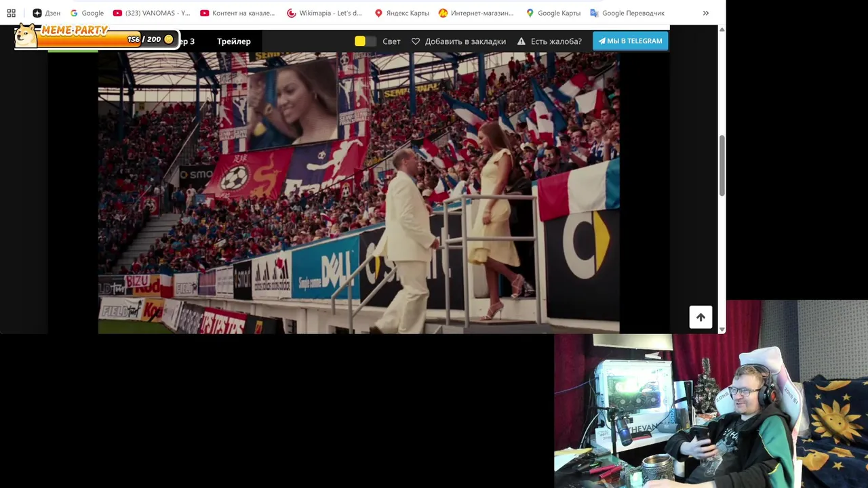This screenshot has width=868, height=488.
Task: Click the page vertical scrollbar thumb
Action: click(722, 166)
